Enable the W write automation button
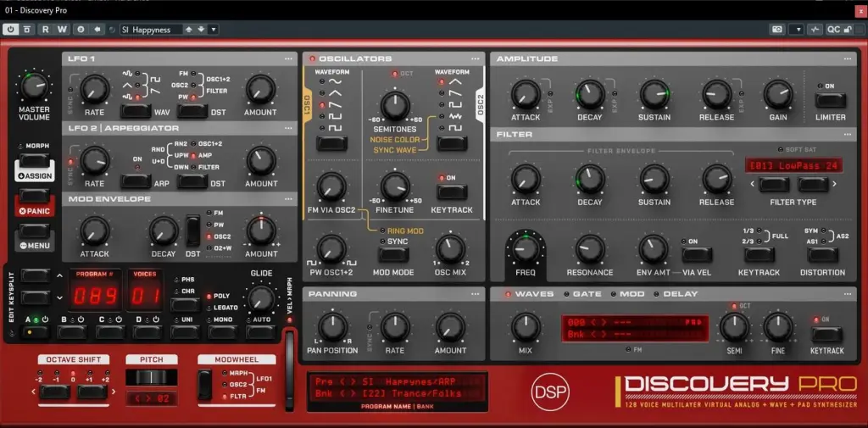868x428 pixels. pos(61,30)
